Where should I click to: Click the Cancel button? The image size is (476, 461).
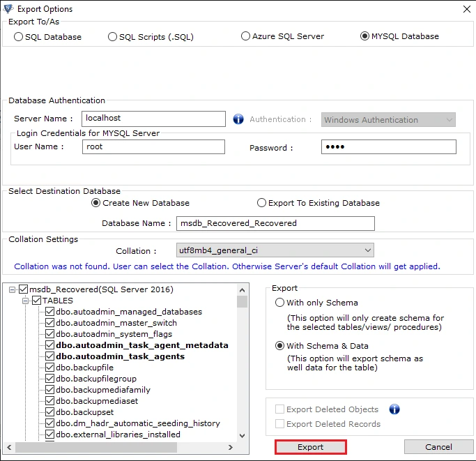(438, 447)
